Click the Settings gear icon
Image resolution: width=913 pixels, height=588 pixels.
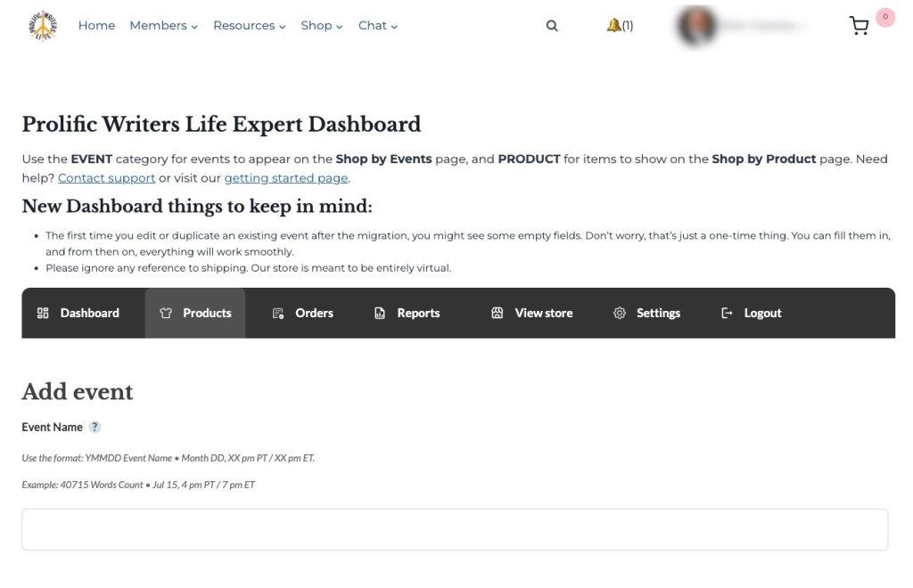(620, 313)
